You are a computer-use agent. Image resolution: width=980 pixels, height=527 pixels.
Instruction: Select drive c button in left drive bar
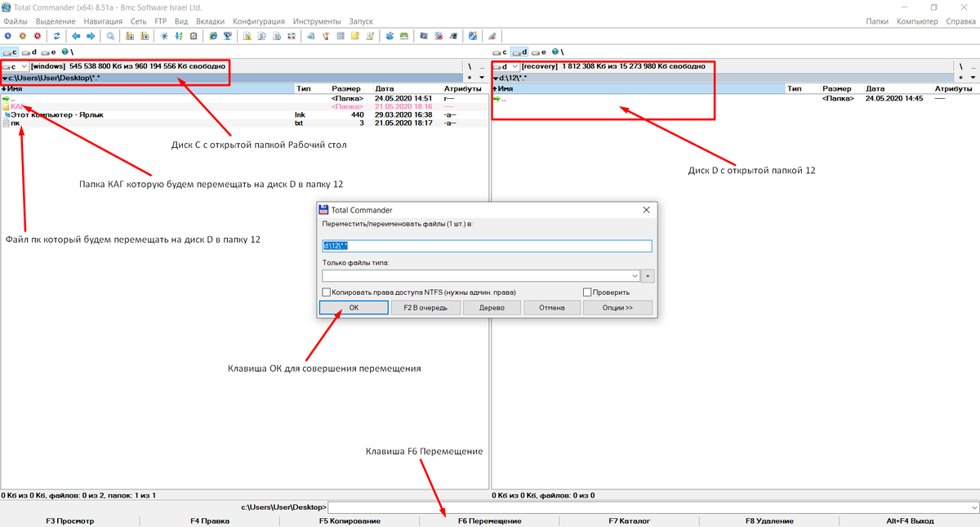(x=11, y=51)
